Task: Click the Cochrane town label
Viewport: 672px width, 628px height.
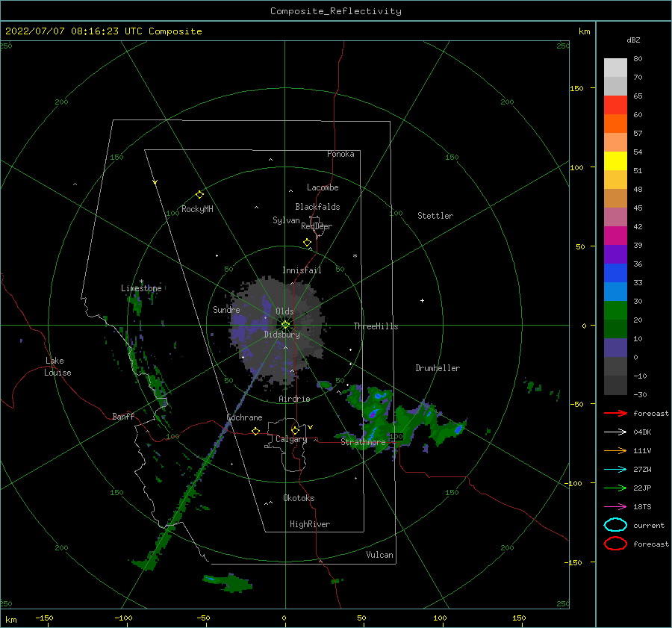Action: [244, 417]
